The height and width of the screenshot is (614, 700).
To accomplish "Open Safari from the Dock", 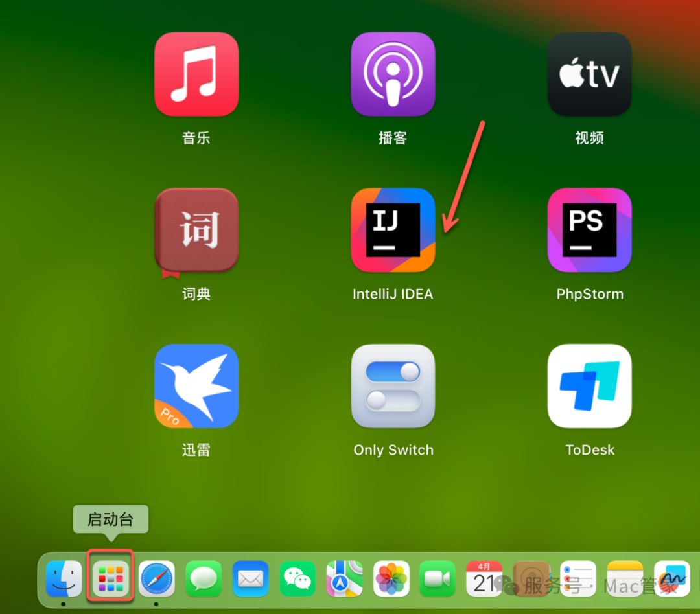I will (157, 577).
